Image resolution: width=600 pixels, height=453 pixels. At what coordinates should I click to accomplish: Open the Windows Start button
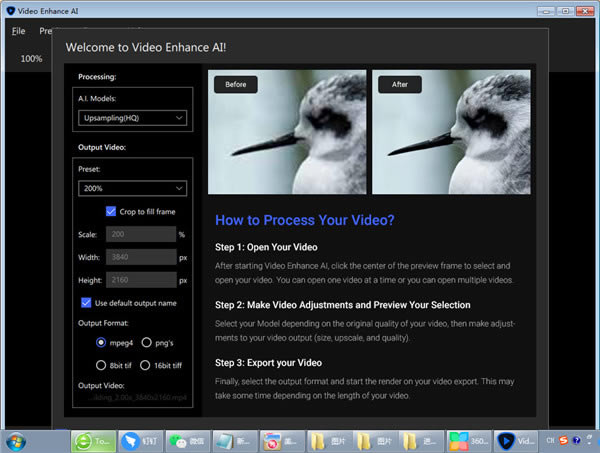16,442
